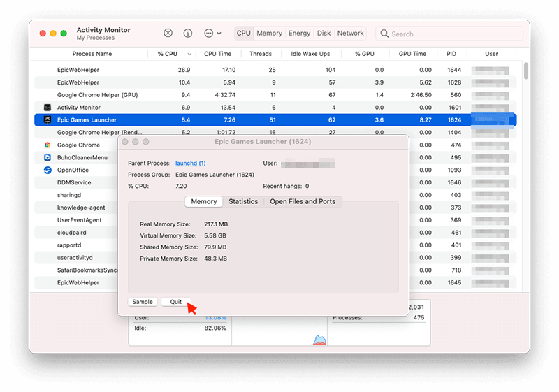Close the Activity Monitor main window

[x=43, y=33]
